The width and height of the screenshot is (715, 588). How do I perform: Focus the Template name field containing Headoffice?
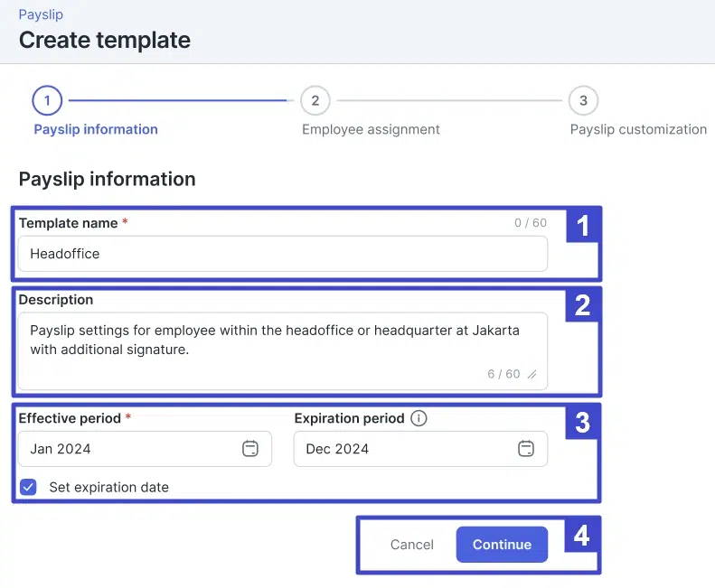pos(282,254)
